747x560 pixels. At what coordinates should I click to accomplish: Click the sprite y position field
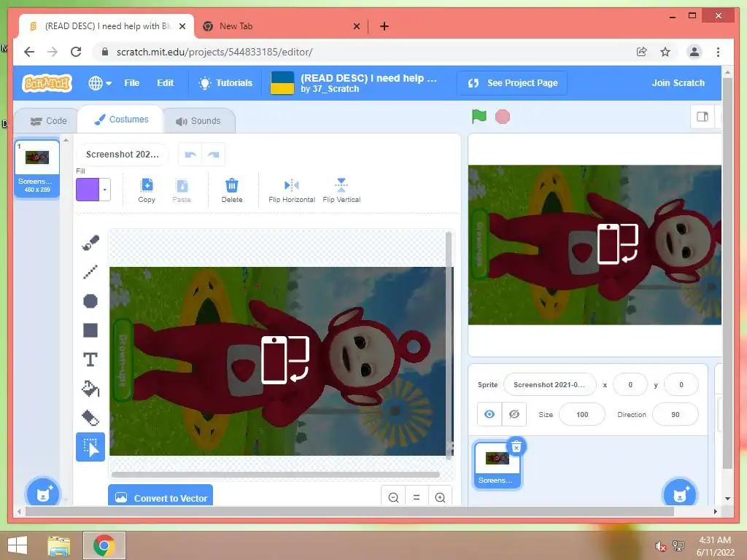(681, 385)
